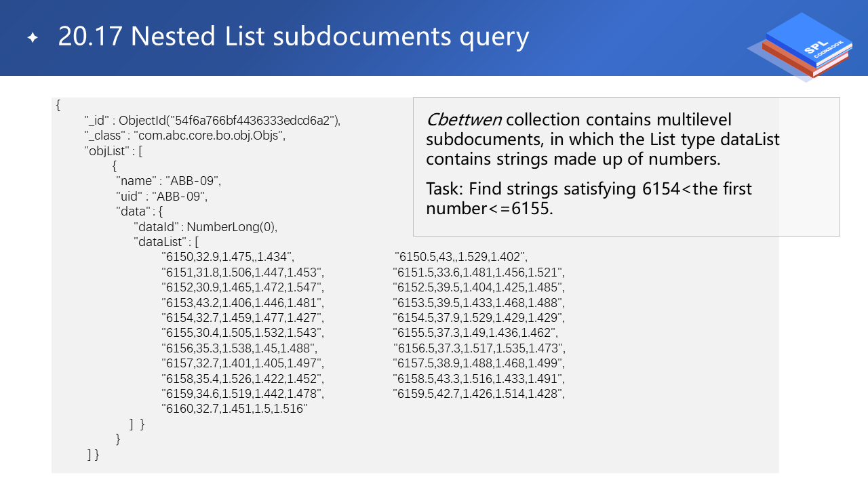Click the "dataList" array opening line
The height and width of the screenshot is (488, 868).
coord(166,241)
